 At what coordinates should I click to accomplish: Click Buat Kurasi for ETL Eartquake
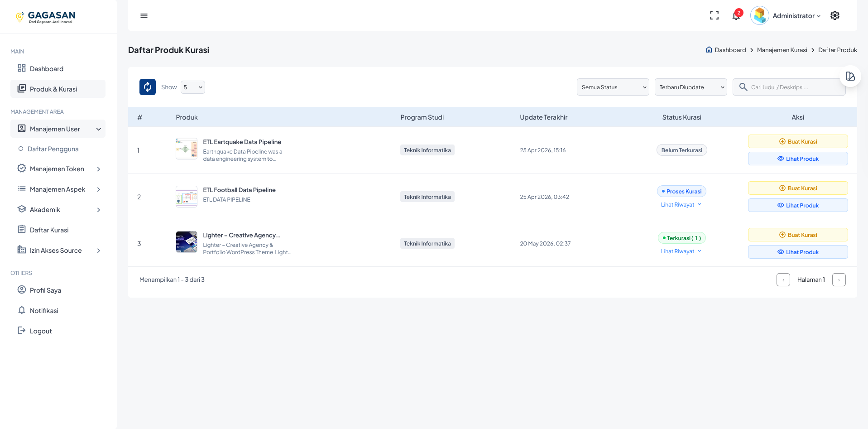(x=798, y=141)
